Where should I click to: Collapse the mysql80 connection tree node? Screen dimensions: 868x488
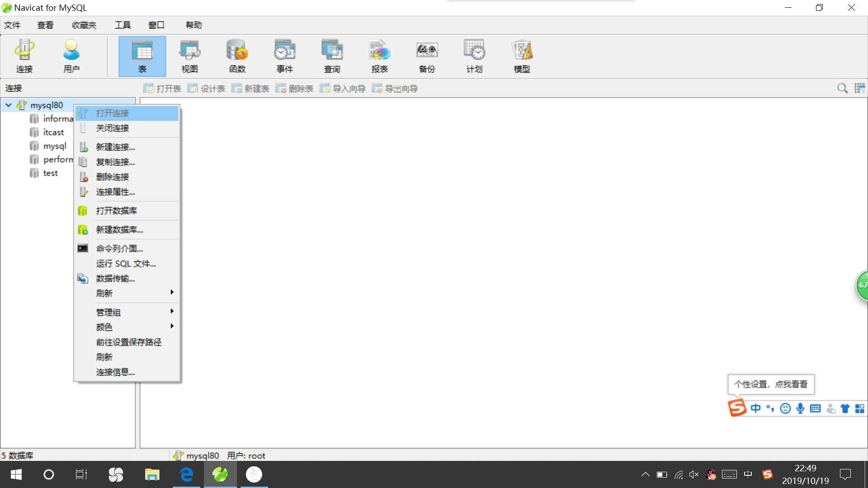pos(8,105)
